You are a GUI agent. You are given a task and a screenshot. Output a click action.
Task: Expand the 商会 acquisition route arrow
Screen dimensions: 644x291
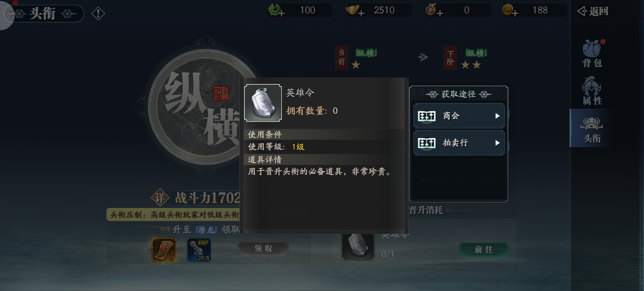(x=497, y=116)
